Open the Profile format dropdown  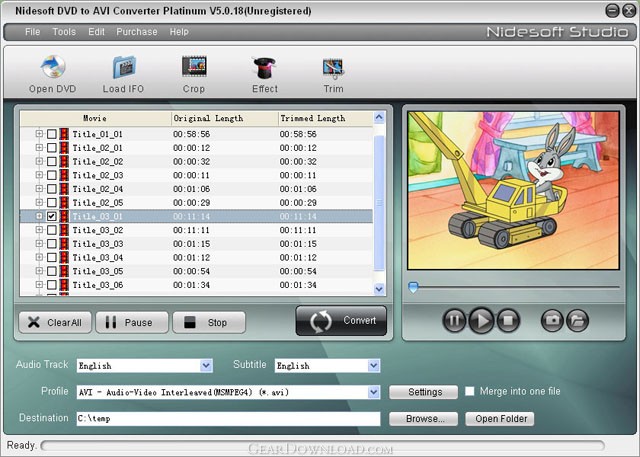point(374,392)
